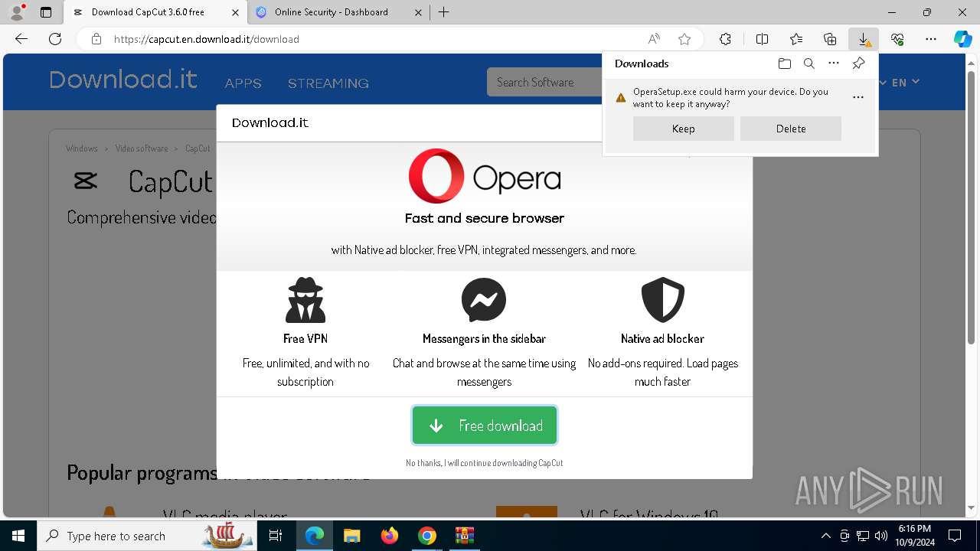
Task: Open the Favorites list
Action: [796, 39]
